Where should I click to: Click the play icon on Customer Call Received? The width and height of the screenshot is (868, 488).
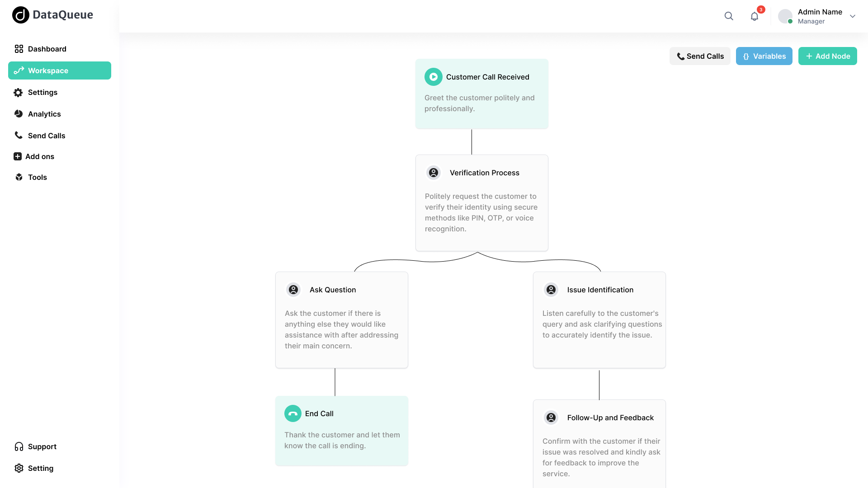pyautogui.click(x=433, y=77)
